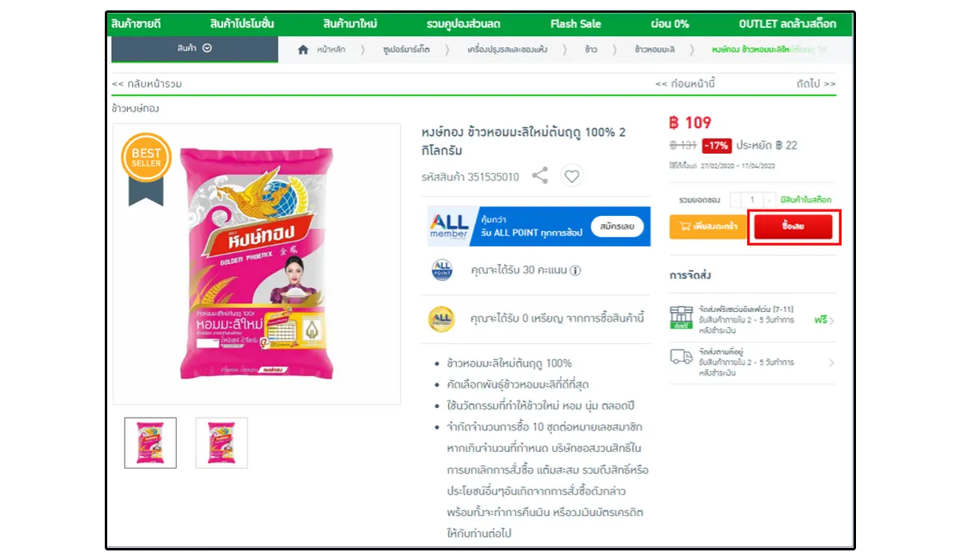Image resolution: width=960 pixels, height=560 pixels.
Task: Select the second product thumbnail image
Action: [x=222, y=442]
